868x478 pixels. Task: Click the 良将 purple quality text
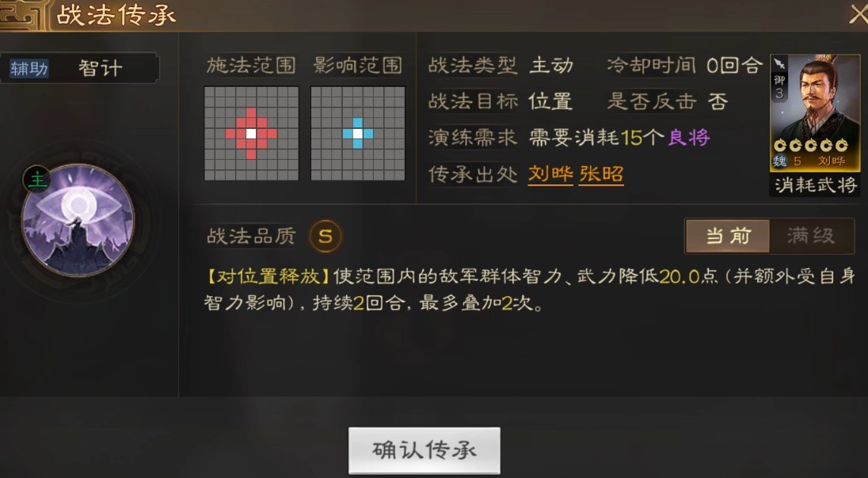[x=689, y=138]
